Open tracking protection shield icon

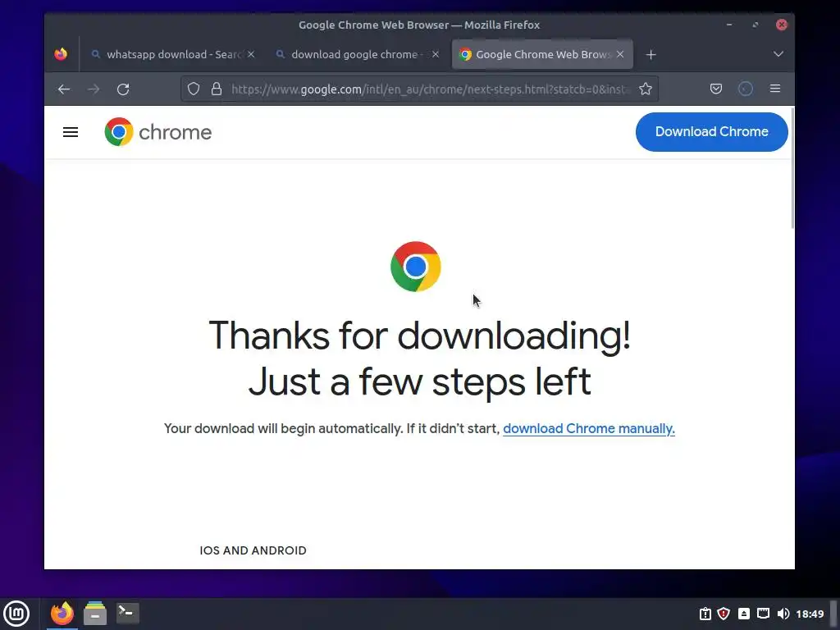(194, 89)
